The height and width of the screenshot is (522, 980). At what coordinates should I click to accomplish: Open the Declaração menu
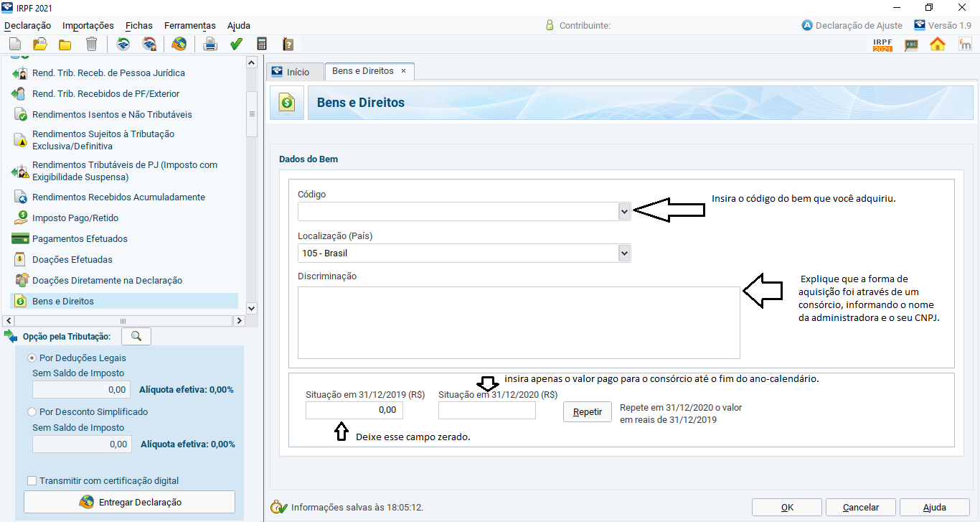(x=28, y=25)
